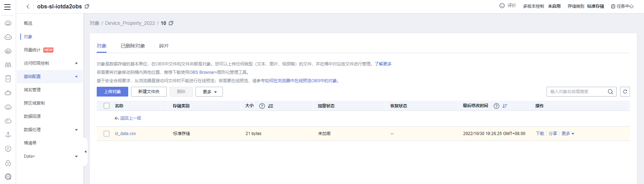Copy the bucket name obs-sl-iotda2obs
The image size is (644, 184).
[x=87, y=6]
